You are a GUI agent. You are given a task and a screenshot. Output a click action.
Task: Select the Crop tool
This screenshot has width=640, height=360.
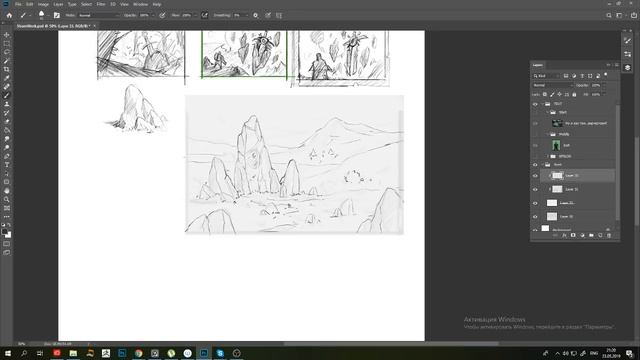pyautogui.click(x=7, y=69)
